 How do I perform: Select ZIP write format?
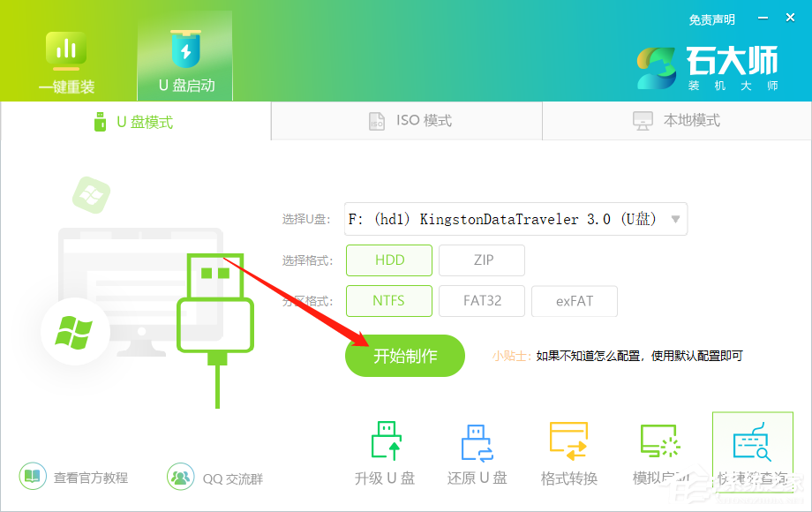(481, 260)
